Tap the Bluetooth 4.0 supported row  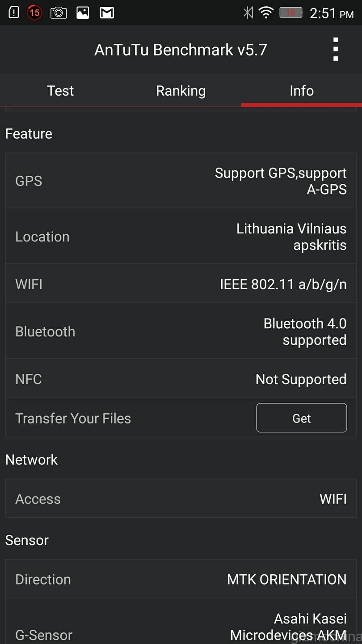point(181,331)
